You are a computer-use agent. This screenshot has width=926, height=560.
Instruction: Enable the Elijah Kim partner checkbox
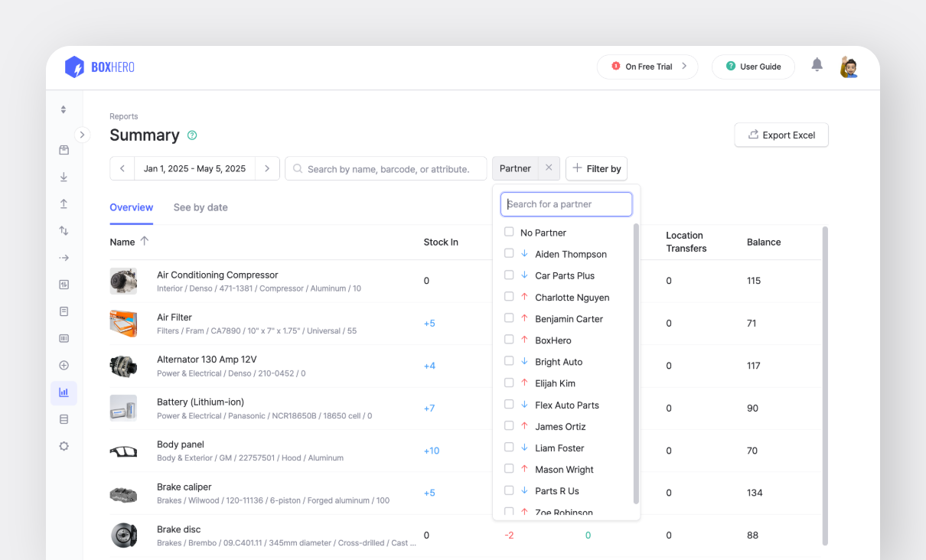[509, 383]
